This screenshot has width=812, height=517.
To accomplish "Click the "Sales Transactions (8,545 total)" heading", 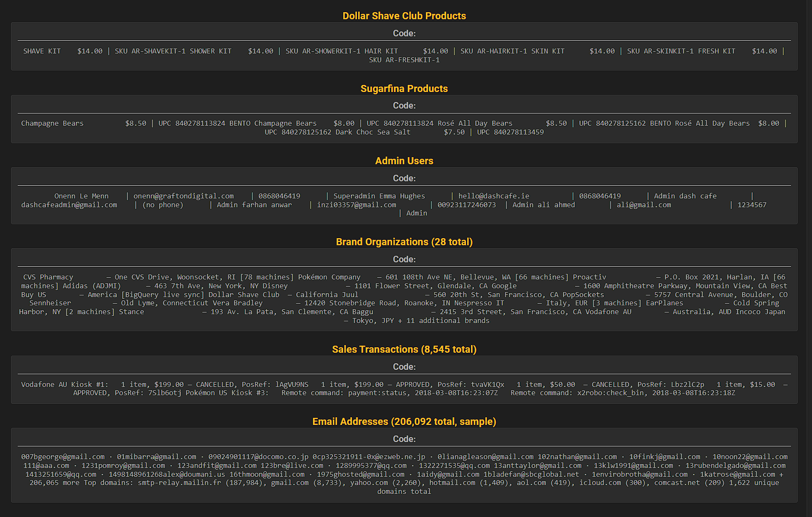I will pyautogui.click(x=404, y=349).
